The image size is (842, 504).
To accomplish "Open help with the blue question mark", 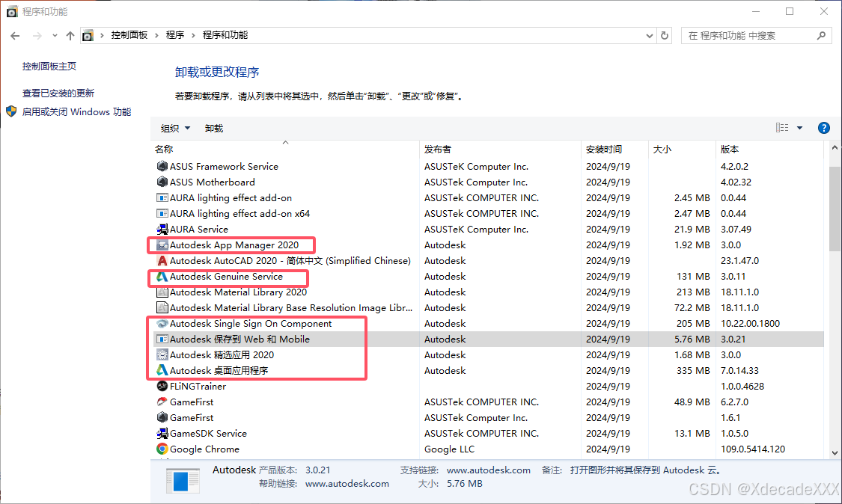I will pyautogui.click(x=823, y=128).
